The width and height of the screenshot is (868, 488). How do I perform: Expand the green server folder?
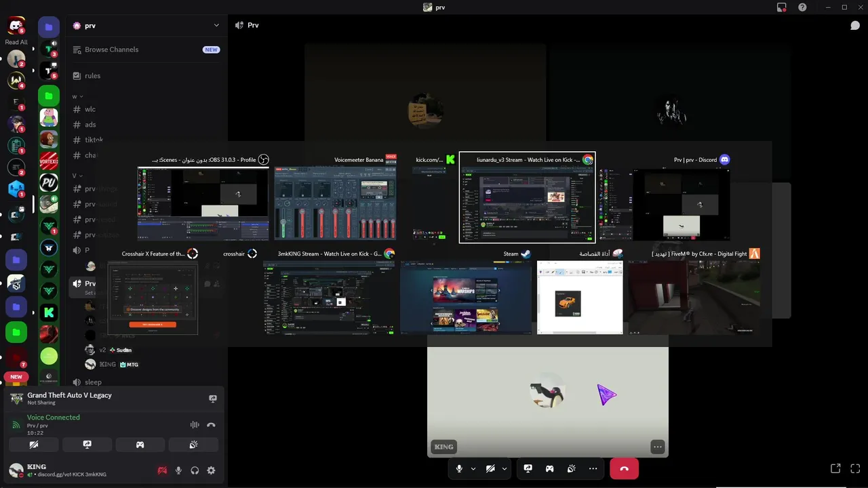49,96
